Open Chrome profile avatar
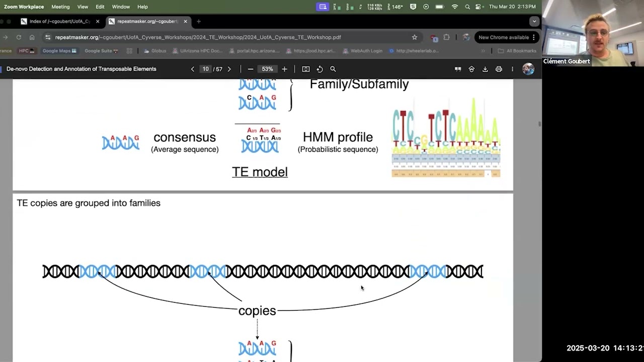The image size is (644, 362). coord(466,37)
